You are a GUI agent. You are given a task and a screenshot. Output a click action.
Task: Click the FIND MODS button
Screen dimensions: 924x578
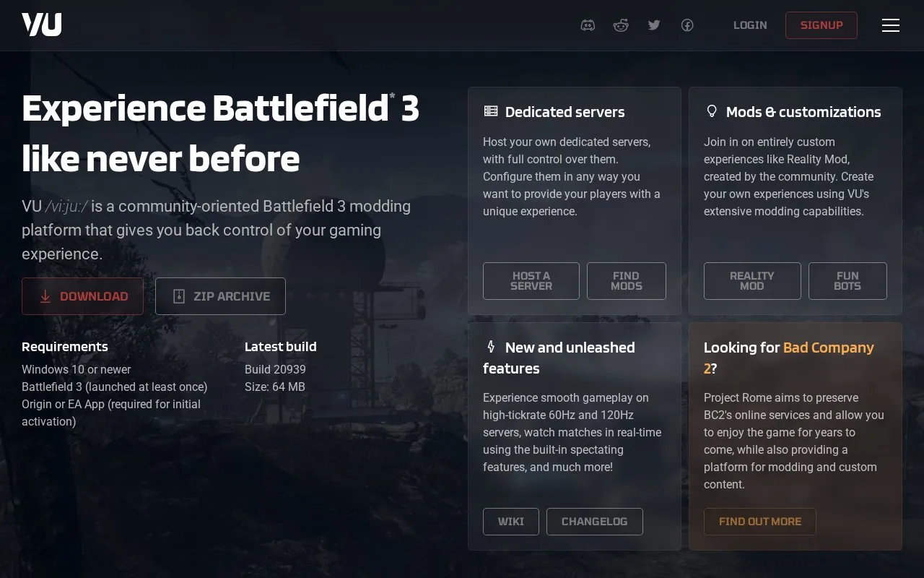[627, 281]
